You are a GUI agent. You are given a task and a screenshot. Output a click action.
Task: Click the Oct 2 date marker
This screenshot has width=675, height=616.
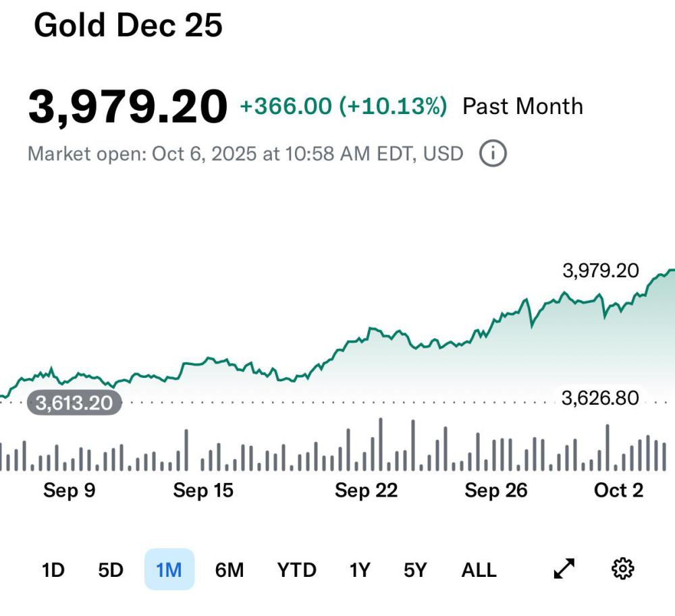tap(618, 491)
